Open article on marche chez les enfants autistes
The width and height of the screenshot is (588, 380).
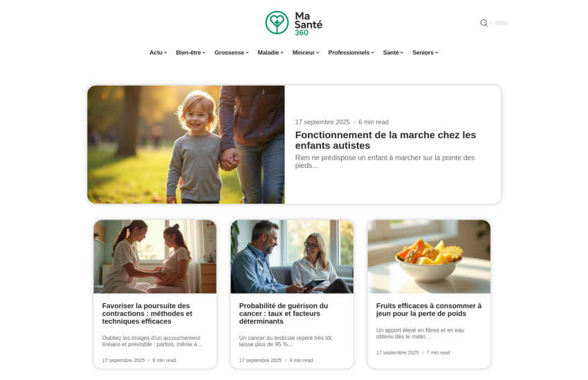(x=385, y=140)
